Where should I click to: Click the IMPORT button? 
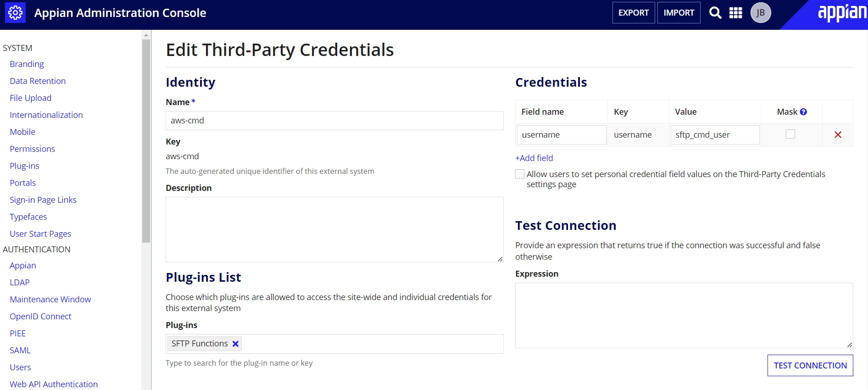(679, 13)
